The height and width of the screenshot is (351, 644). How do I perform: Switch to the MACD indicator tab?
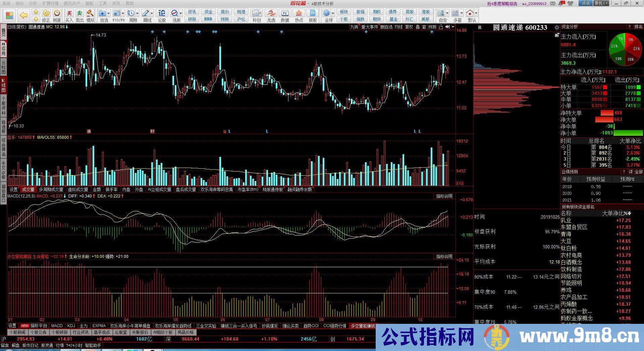pos(57,326)
